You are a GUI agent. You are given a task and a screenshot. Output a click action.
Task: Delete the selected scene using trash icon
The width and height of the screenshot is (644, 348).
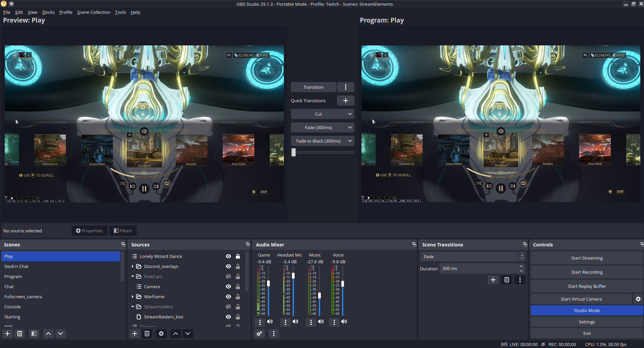[20, 334]
